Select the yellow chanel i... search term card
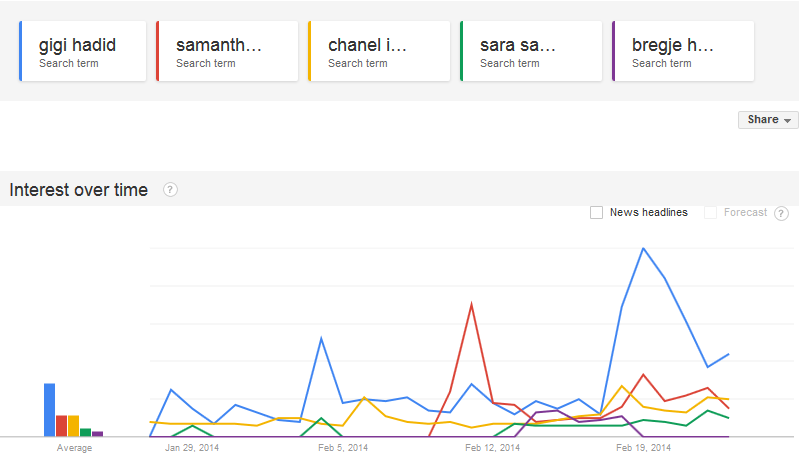 (379, 52)
